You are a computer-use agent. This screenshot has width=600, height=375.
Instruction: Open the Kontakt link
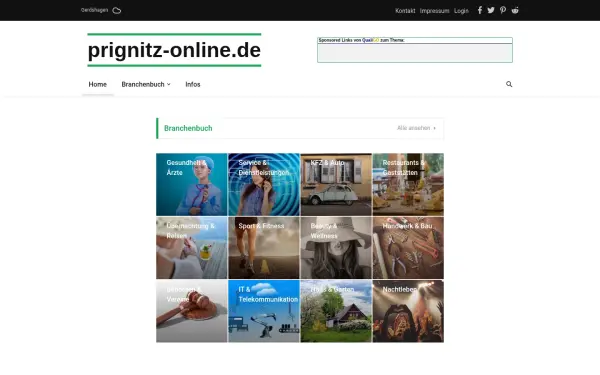(x=405, y=11)
